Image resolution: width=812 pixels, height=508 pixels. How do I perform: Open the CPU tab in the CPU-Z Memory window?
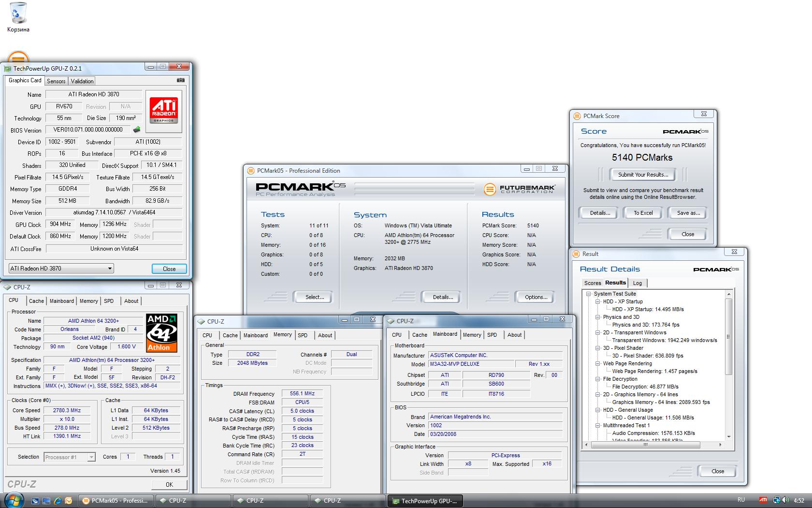[x=207, y=335]
